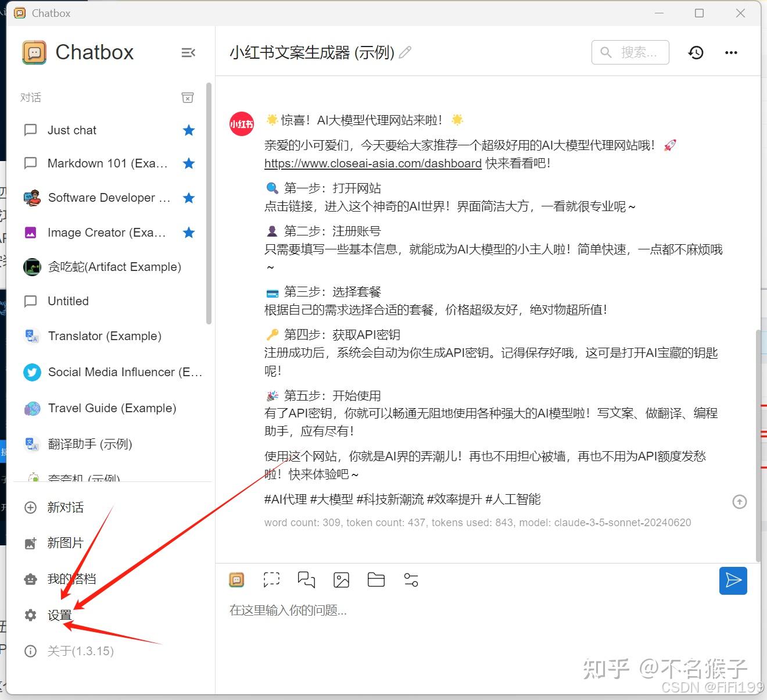The height and width of the screenshot is (700, 767).
Task: Toggle the star on Image Creator conversation
Action: coord(188,233)
